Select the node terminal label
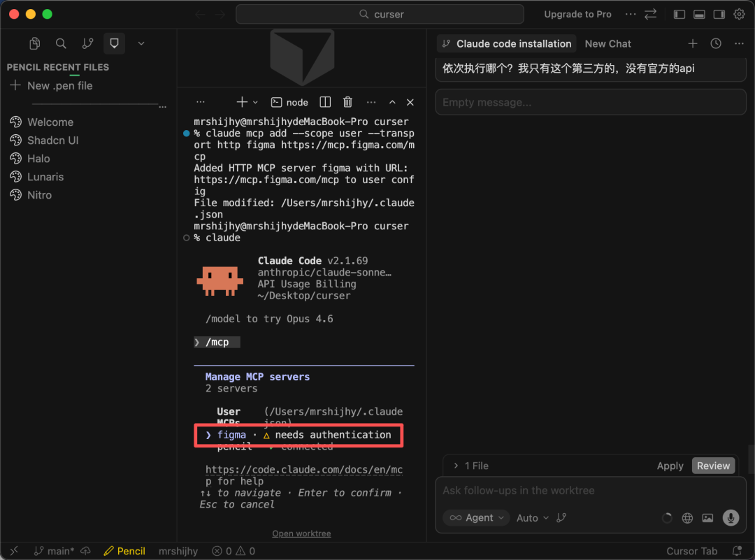The width and height of the screenshot is (755, 560). pyautogui.click(x=289, y=102)
